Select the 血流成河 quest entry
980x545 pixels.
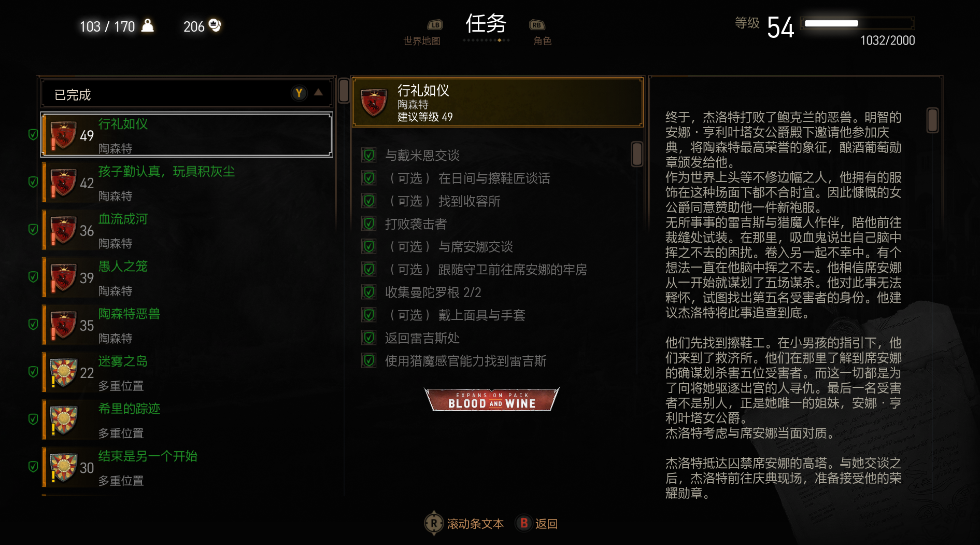pyautogui.click(x=187, y=230)
